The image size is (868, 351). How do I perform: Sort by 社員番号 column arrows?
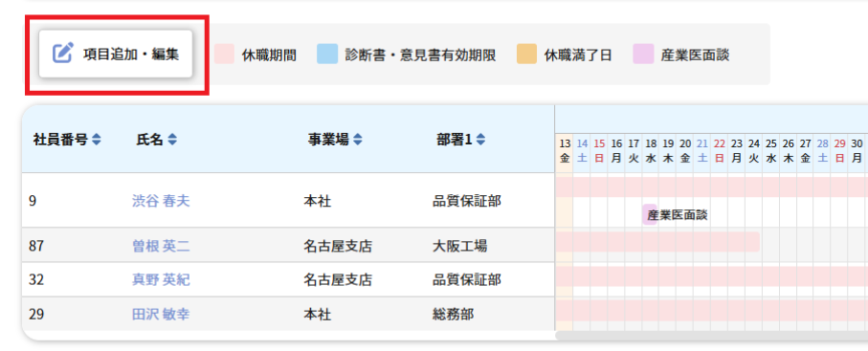coord(97,140)
